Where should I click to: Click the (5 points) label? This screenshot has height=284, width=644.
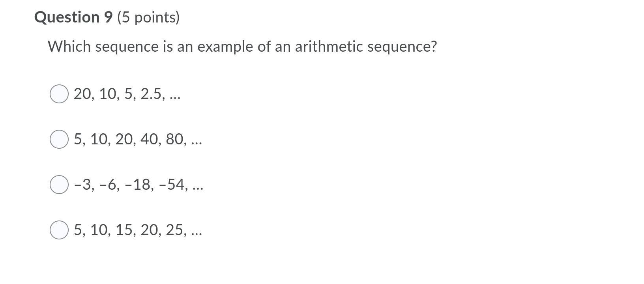[148, 18]
